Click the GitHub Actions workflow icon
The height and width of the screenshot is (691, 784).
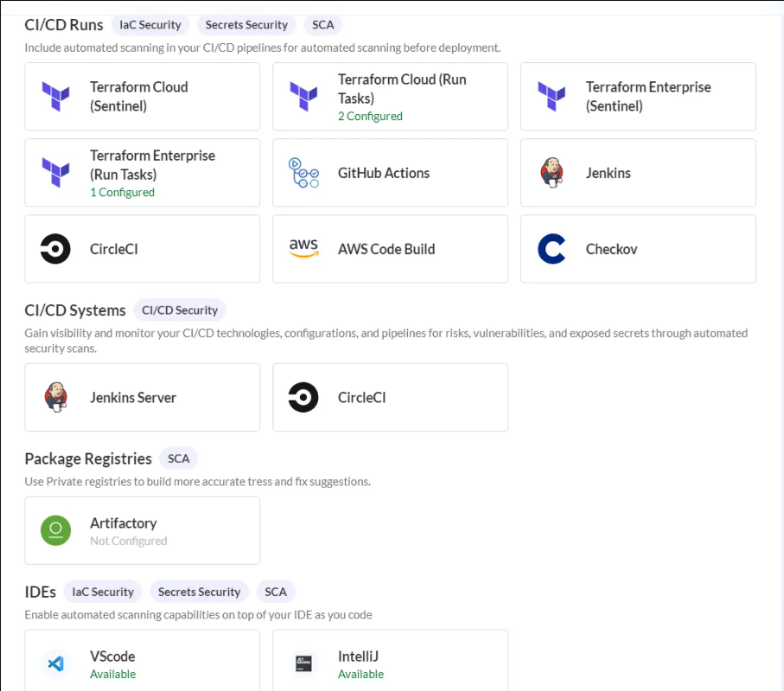[x=303, y=173]
